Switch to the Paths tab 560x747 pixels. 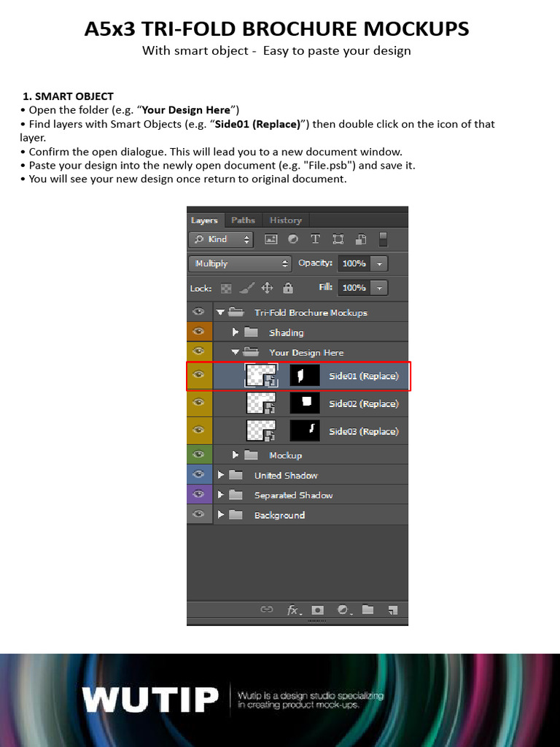coord(243,220)
